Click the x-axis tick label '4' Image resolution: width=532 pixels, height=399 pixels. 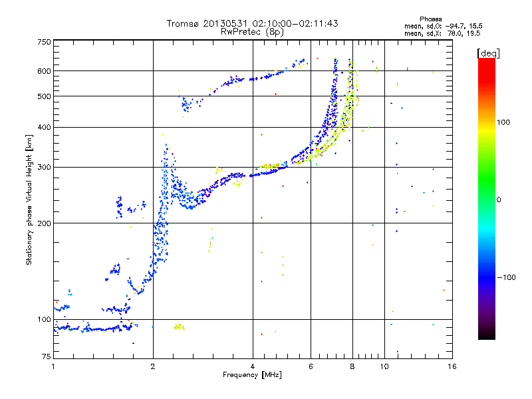click(253, 366)
